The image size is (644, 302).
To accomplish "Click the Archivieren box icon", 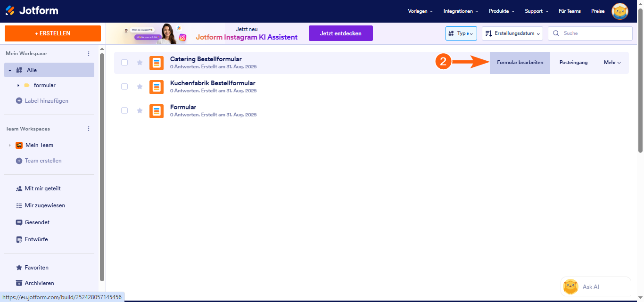I will coord(19,283).
